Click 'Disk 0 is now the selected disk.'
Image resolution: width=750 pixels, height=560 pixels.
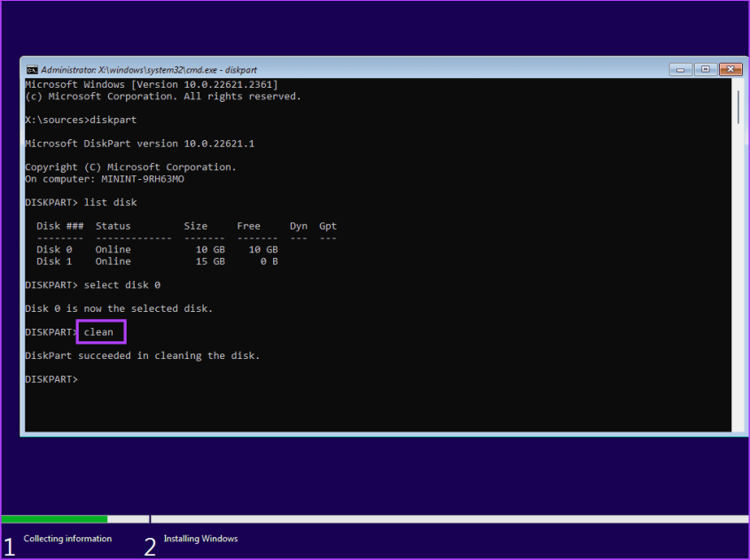coord(119,308)
